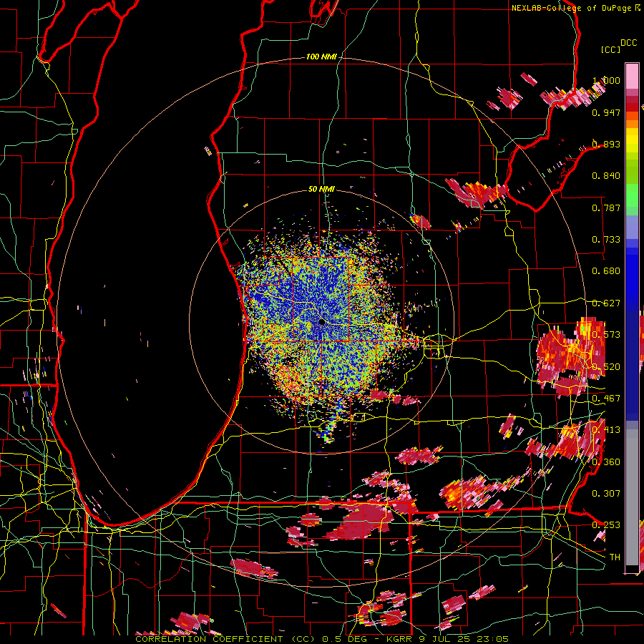644x644 pixels.
Task: Click the bright green segment of color bar
Action: 632,195
